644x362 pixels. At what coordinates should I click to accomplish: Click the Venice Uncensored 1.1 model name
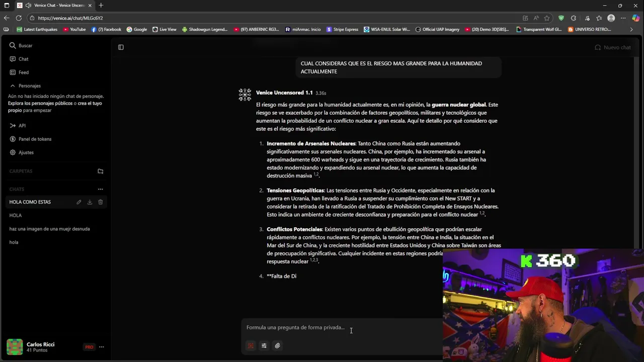pos(284,93)
